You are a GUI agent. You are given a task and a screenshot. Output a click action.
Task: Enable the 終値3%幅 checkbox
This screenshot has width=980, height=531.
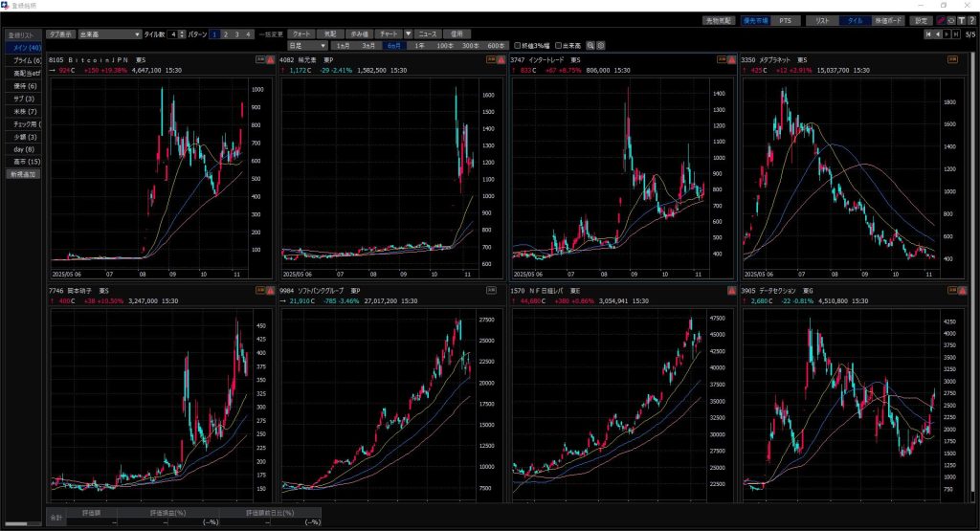pyautogui.click(x=519, y=45)
